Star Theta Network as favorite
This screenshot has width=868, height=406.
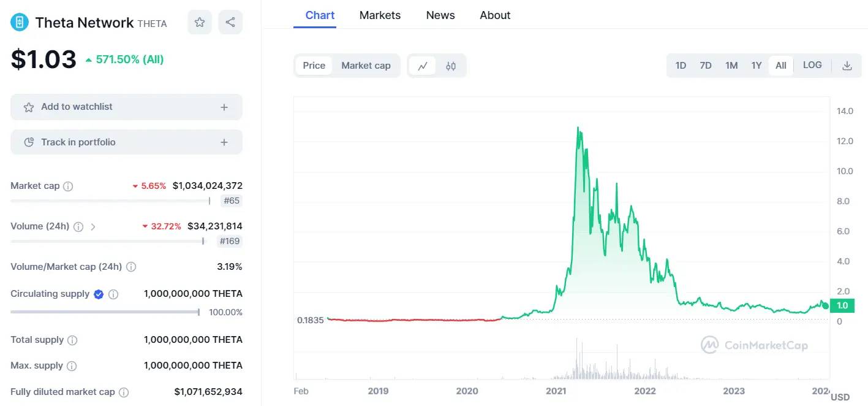(200, 23)
